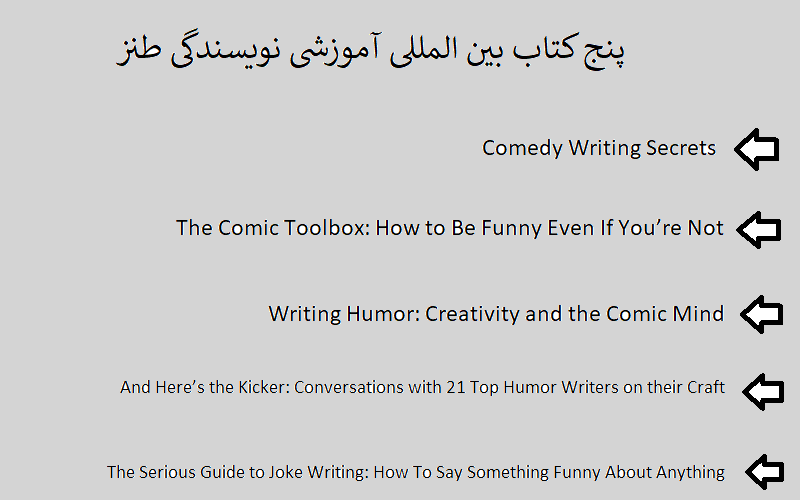This screenshot has height=500, width=800.
Task: Select the word Secrets in the first title
Action: click(x=681, y=148)
